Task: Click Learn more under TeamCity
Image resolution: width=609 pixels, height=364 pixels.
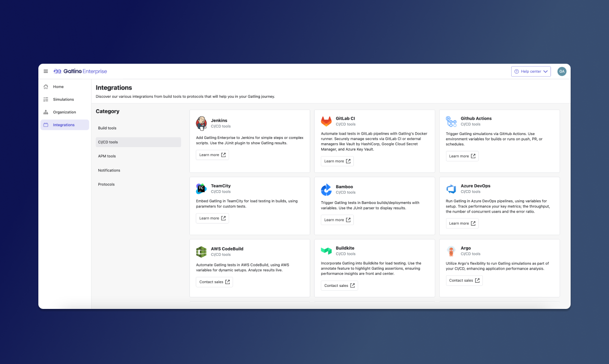Action: tap(212, 218)
